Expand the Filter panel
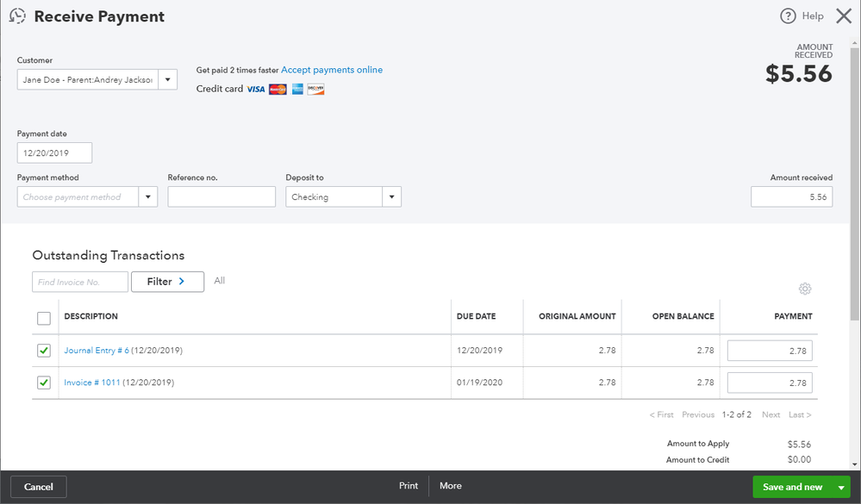The image size is (861, 504). 167,282
